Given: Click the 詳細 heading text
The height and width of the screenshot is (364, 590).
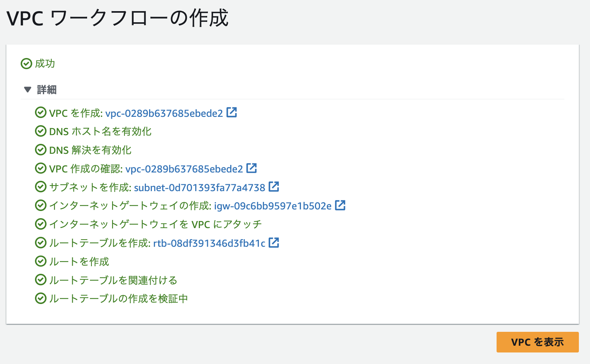Looking at the screenshot, I should 47,89.
